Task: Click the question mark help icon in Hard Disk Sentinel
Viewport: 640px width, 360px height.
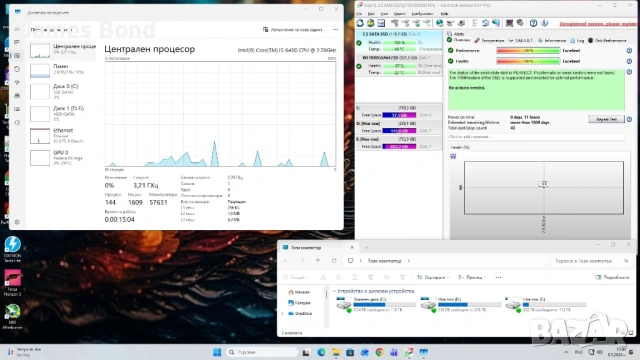Action: (x=533, y=23)
